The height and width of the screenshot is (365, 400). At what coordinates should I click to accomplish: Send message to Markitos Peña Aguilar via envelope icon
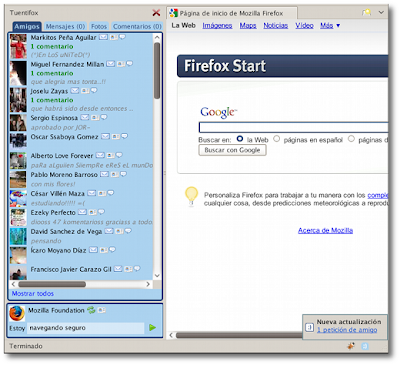103,37
